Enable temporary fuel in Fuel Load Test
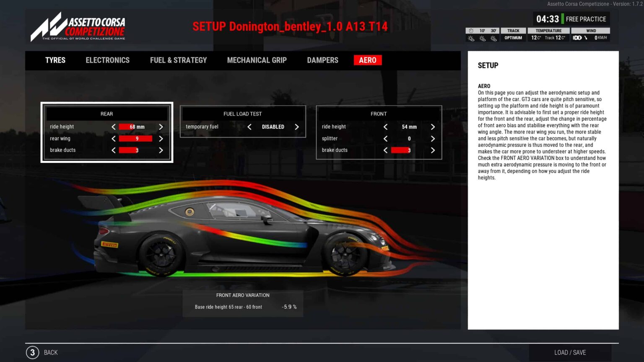Viewport: 644px width, 362px height. click(297, 127)
